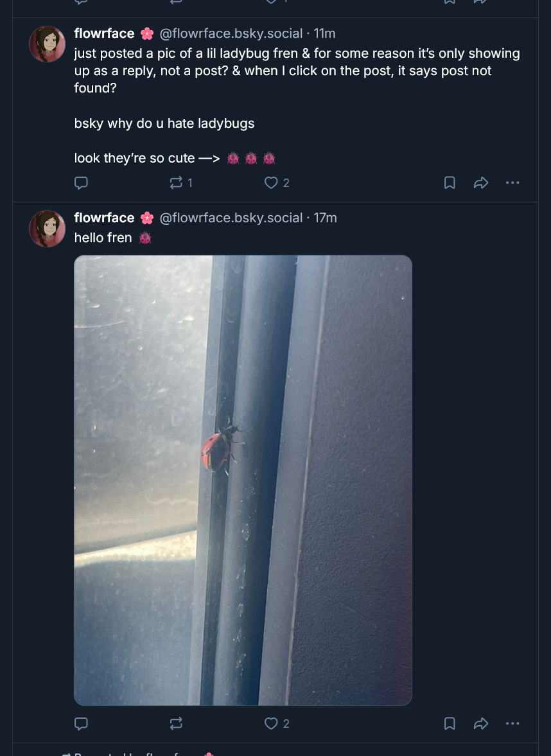
Task: Reply to the "bsky why do u hate ladybugs" post
Action: coord(81,183)
